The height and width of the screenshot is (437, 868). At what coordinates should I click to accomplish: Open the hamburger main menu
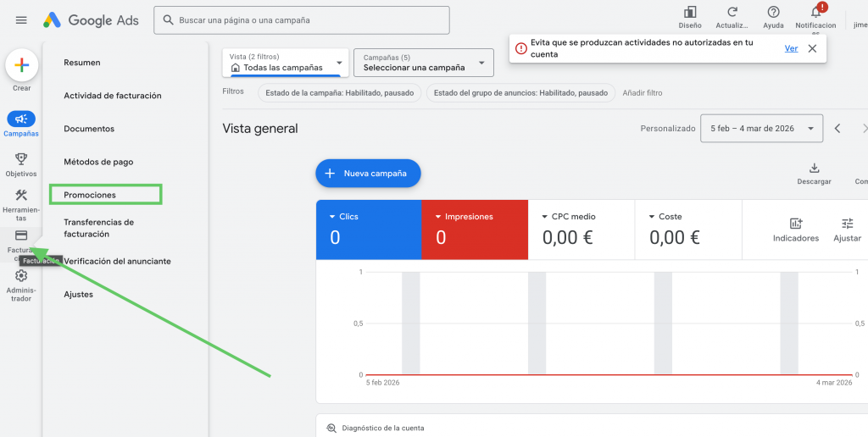(21, 20)
